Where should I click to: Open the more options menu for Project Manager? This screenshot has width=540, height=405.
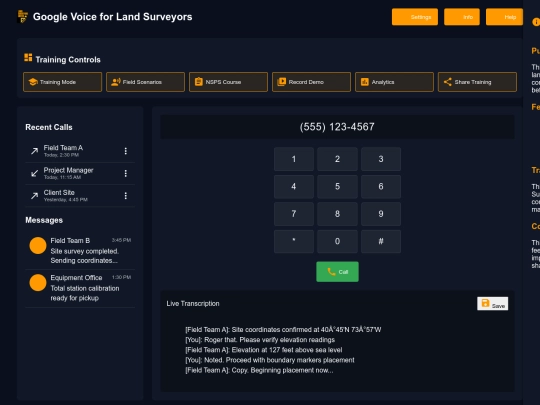[126, 173]
